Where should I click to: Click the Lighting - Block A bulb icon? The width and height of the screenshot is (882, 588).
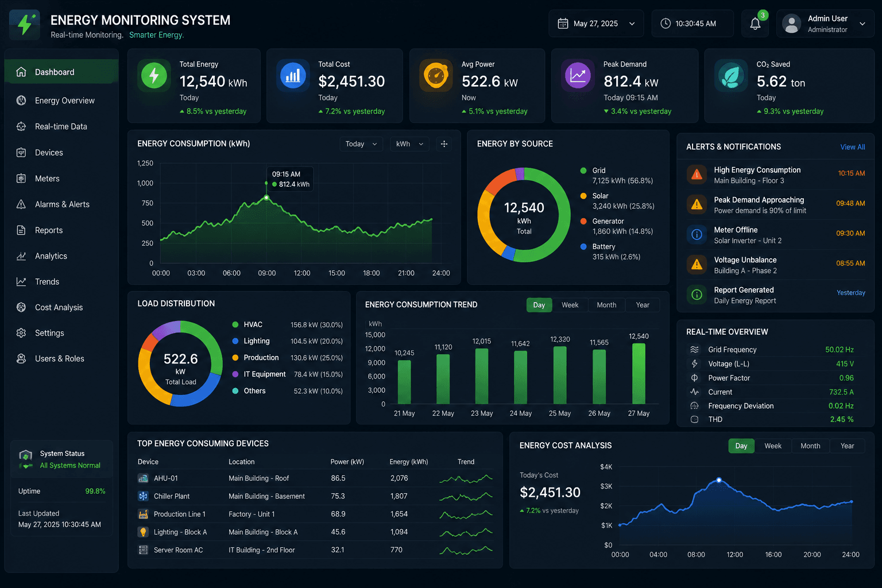pyautogui.click(x=143, y=532)
